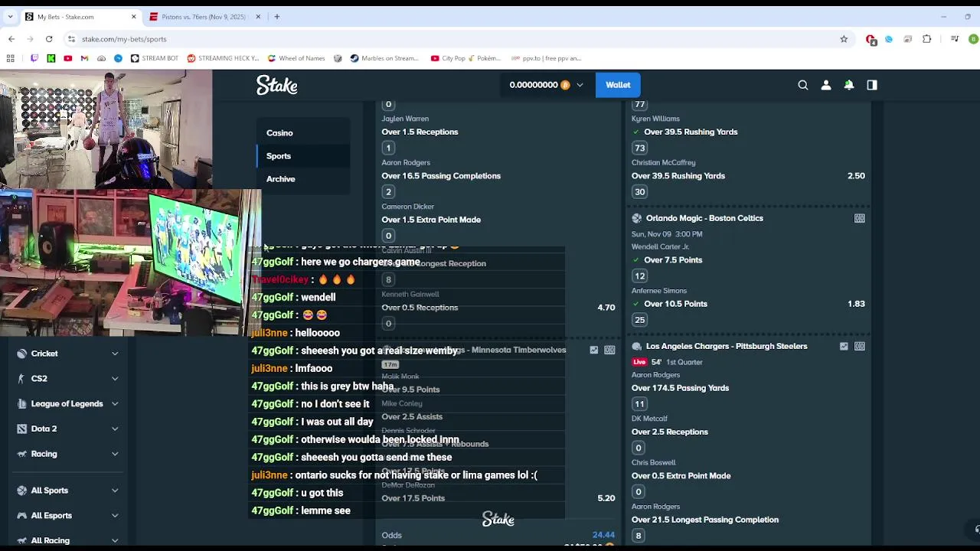
Task: Click the Dota 2 icon in the sidebar
Action: pyautogui.click(x=21, y=429)
